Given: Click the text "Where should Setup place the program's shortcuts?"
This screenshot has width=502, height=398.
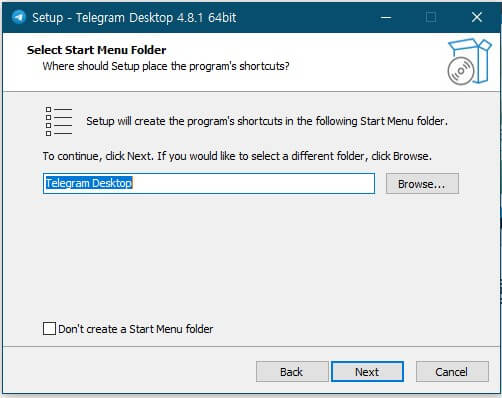Looking at the screenshot, I should [x=166, y=66].
